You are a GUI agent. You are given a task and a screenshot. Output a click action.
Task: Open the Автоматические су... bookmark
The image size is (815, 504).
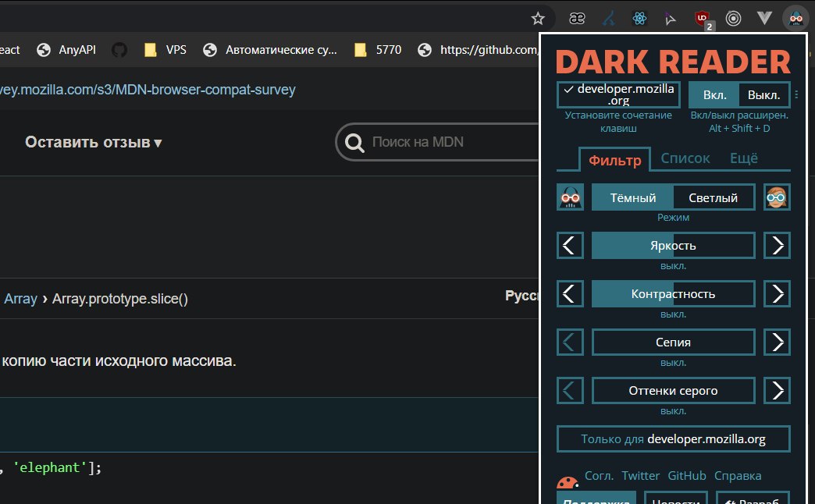coord(270,50)
